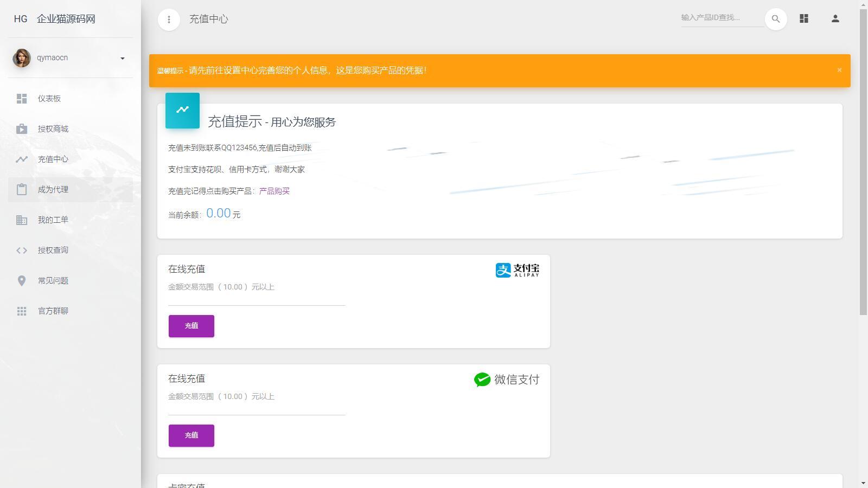Click the scrollbar down arrow
Viewport: 868px width, 488px height.
pyautogui.click(x=864, y=483)
